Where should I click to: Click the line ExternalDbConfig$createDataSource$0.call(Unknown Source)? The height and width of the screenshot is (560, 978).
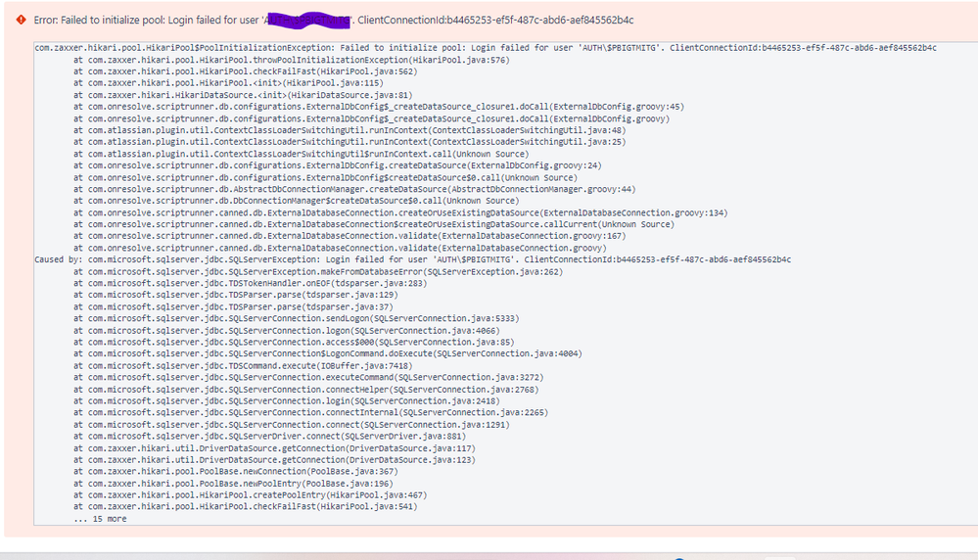[x=325, y=178]
